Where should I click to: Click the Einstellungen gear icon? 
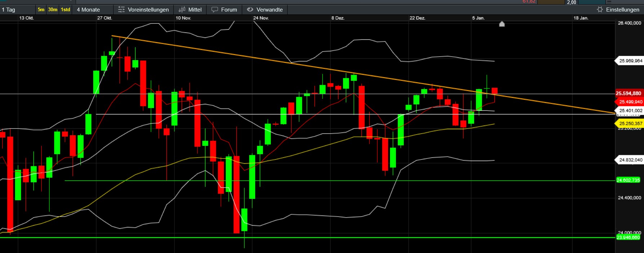(600, 10)
